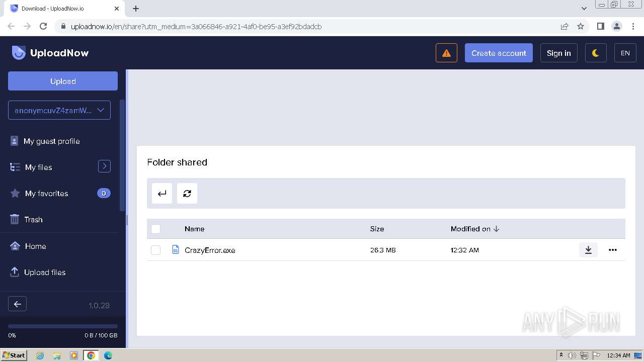Click the refresh folder icon
This screenshot has height=362, width=644.
(x=187, y=194)
